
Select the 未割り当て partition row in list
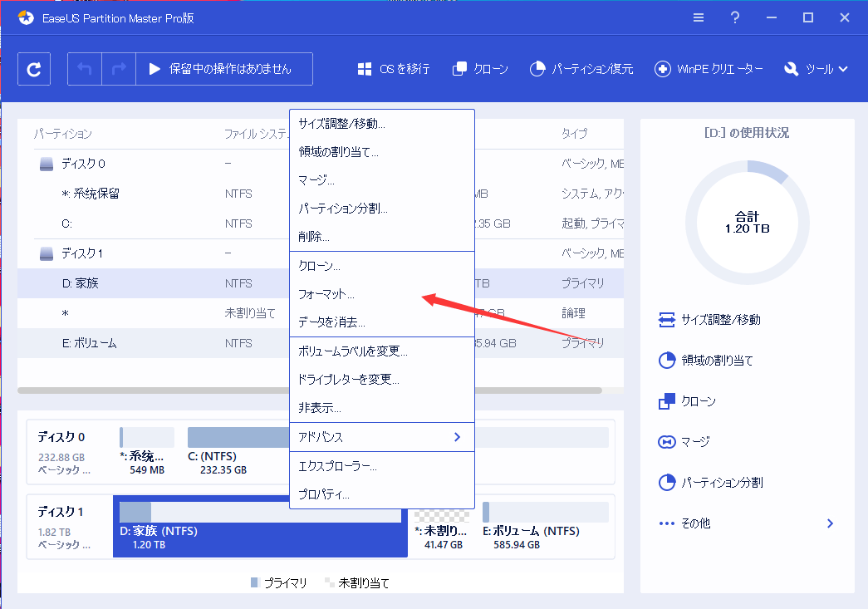321,313
